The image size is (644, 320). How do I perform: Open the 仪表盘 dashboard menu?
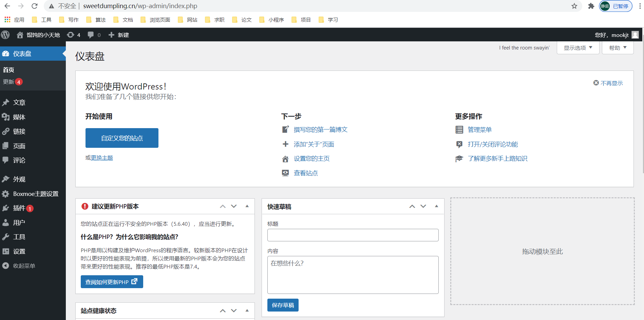(x=33, y=54)
